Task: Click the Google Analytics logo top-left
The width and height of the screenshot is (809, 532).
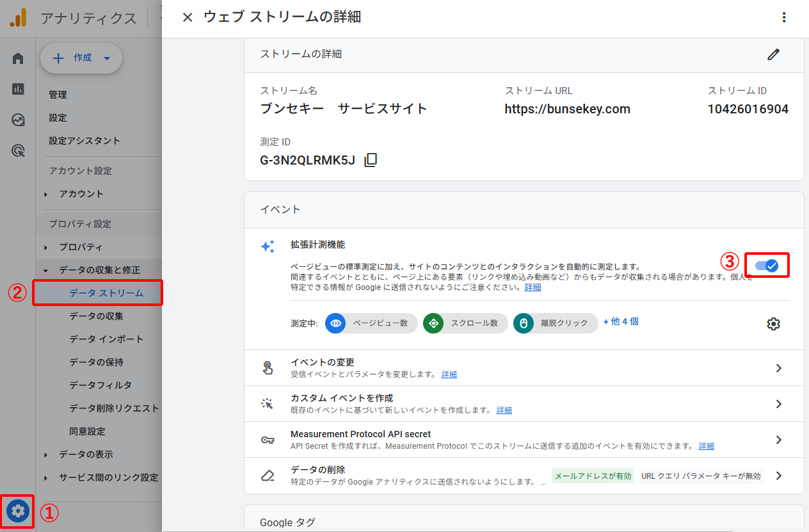Action: click(18, 17)
